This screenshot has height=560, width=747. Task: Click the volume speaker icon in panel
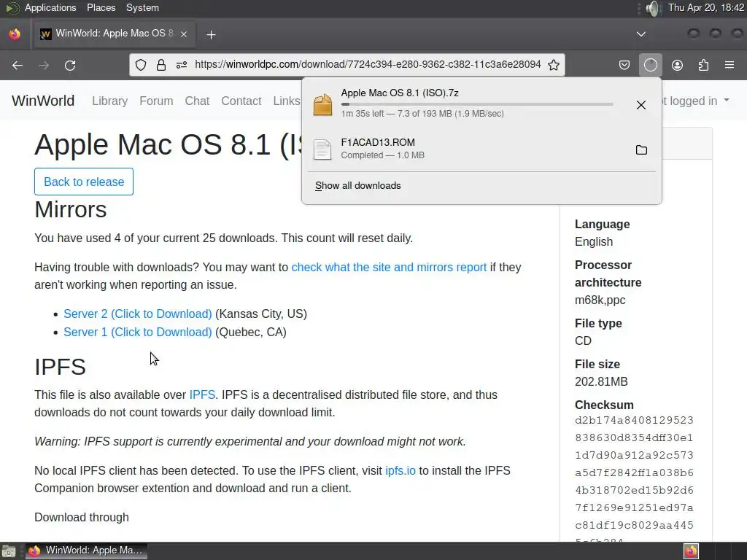(x=653, y=8)
